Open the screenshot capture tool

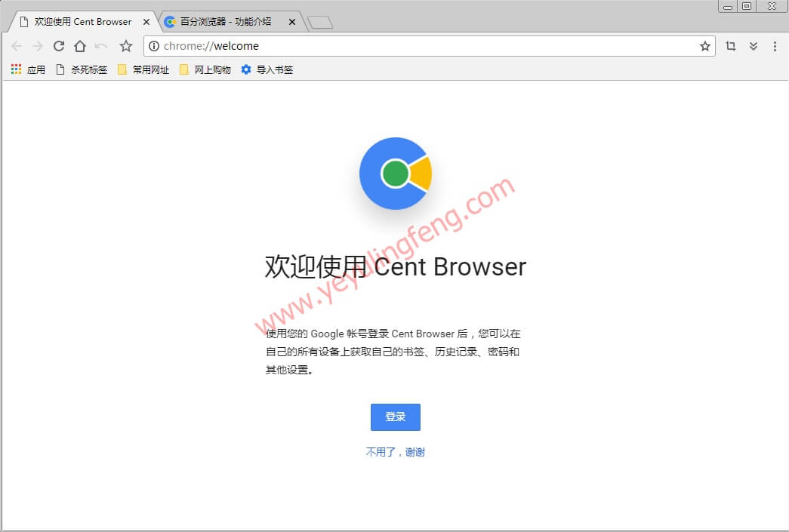730,46
